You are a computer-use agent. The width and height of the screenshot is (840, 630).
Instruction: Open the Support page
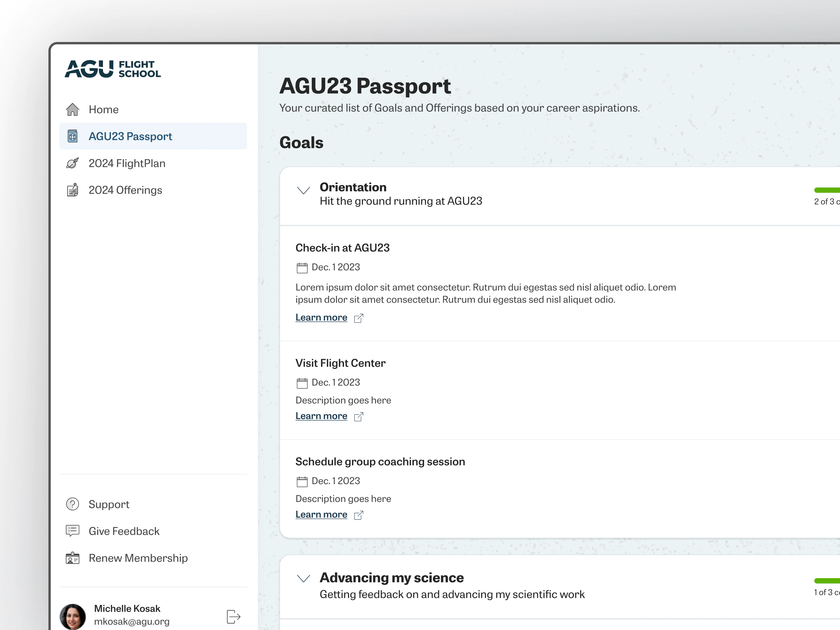153,504
